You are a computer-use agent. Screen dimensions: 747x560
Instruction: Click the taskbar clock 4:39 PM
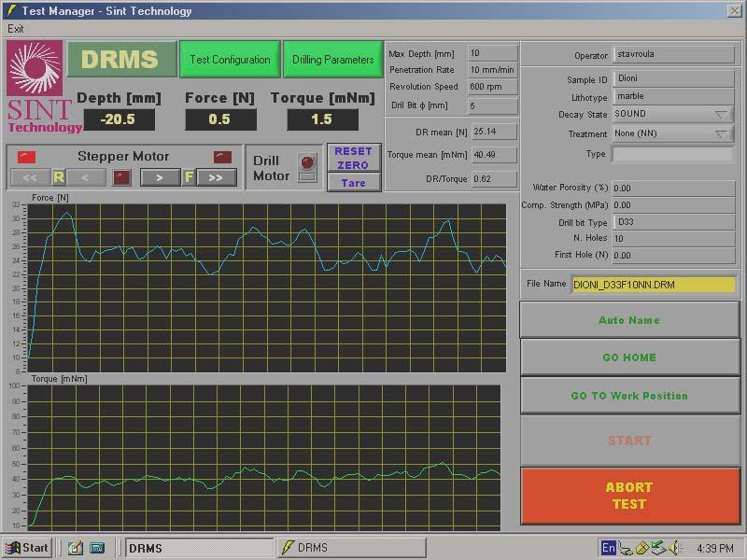715,549
